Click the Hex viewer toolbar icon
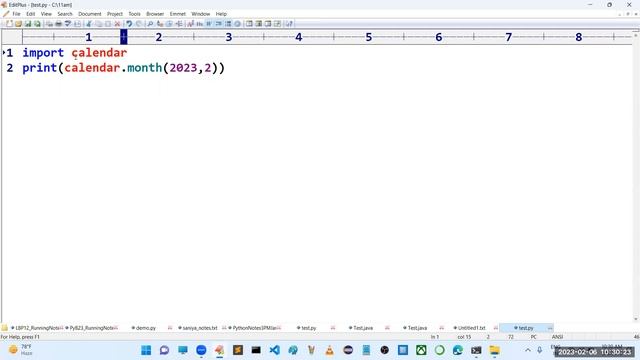Image resolution: width=640 pixels, height=360 pixels. tap(200, 24)
